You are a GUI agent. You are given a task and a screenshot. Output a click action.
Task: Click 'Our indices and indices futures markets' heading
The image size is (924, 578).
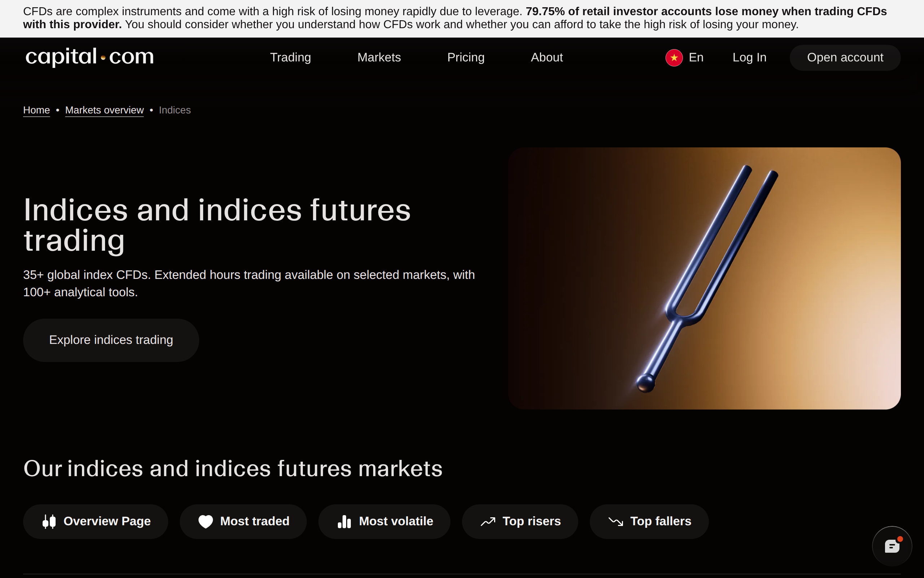[233, 469]
